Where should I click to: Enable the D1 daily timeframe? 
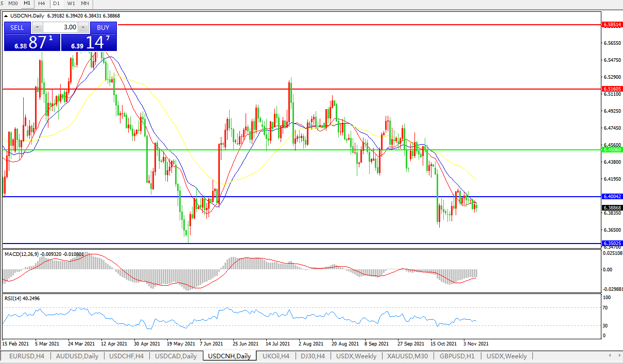pos(56,3)
